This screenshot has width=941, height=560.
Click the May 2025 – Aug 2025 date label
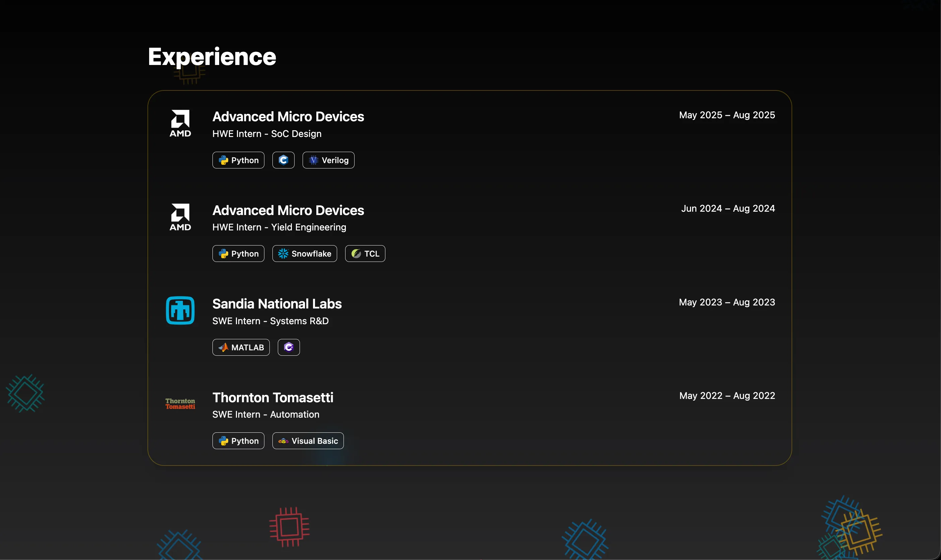tap(727, 115)
